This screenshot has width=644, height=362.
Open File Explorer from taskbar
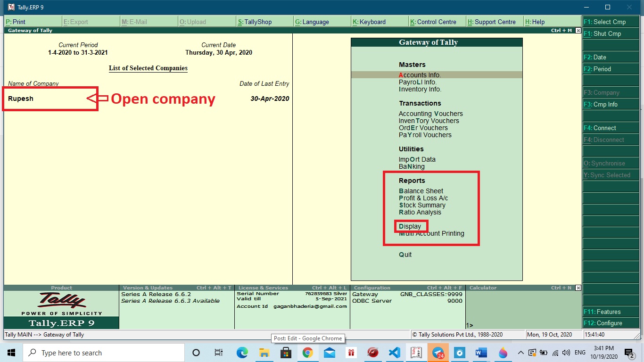pos(264,353)
